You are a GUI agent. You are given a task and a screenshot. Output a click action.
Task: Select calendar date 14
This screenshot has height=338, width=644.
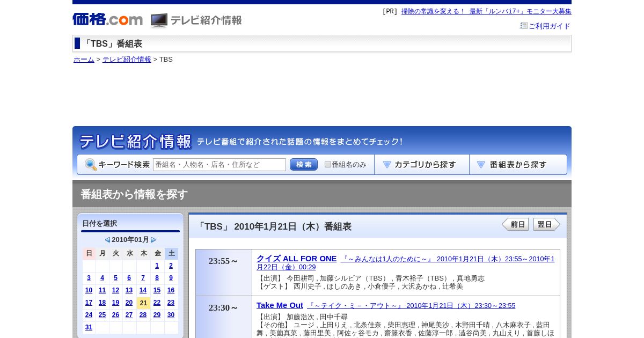143,290
